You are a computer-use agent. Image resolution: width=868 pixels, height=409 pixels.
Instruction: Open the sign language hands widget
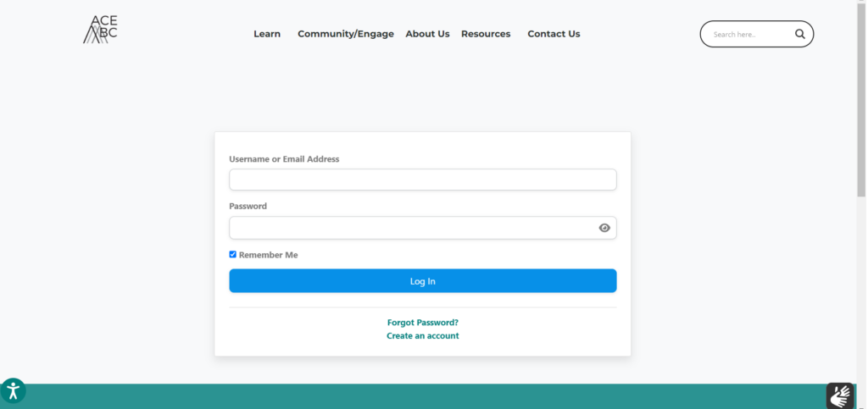click(839, 395)
